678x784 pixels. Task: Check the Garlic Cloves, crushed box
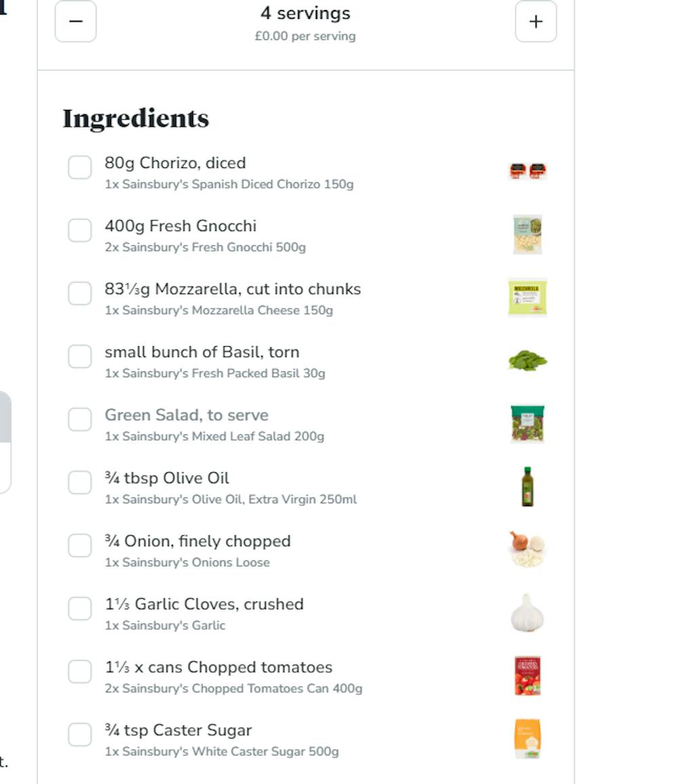(79, 608)
